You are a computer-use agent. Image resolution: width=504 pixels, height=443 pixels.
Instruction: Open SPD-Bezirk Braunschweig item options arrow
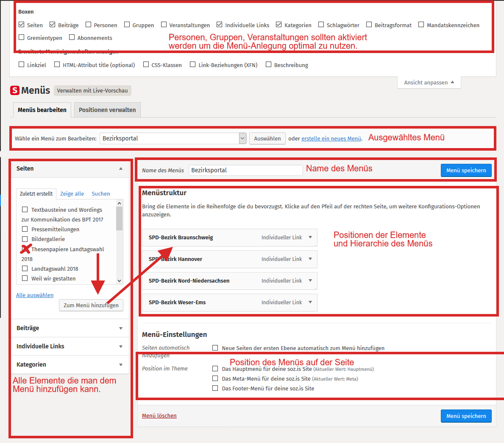tap(310, 237)
